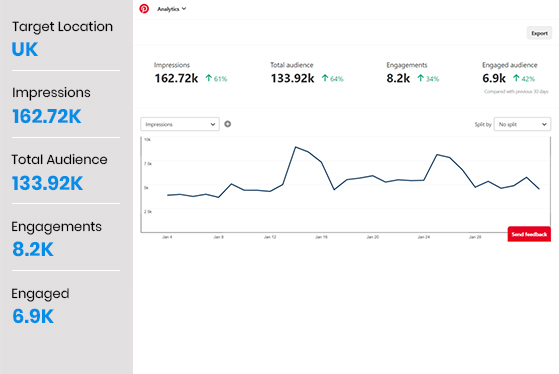Click the Jan 12 axis label
Image resolution: width=559 pixels, height=374 pixels.
[x=270, y=237]
